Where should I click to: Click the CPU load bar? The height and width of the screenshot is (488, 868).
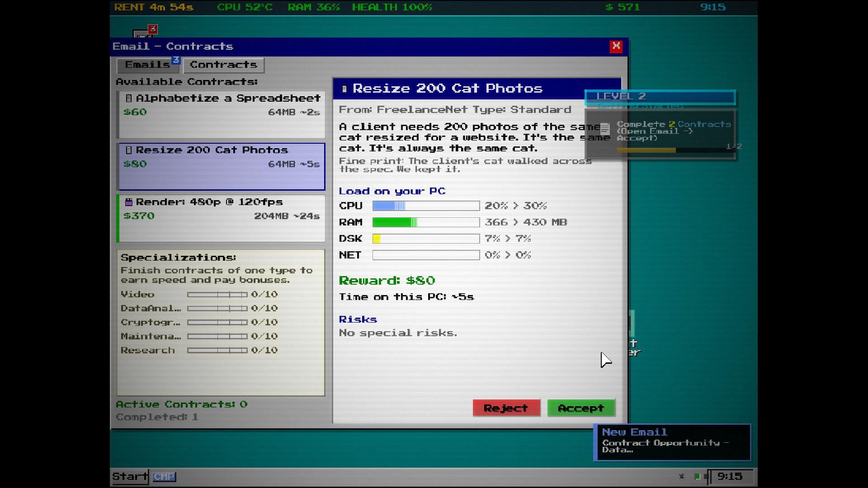pyautogui.click(x=426, y=206)
